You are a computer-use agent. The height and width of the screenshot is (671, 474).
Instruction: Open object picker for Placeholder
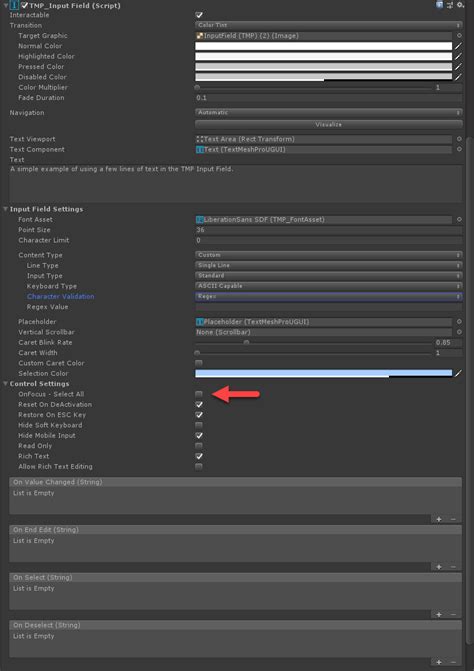tap(459, 321)
